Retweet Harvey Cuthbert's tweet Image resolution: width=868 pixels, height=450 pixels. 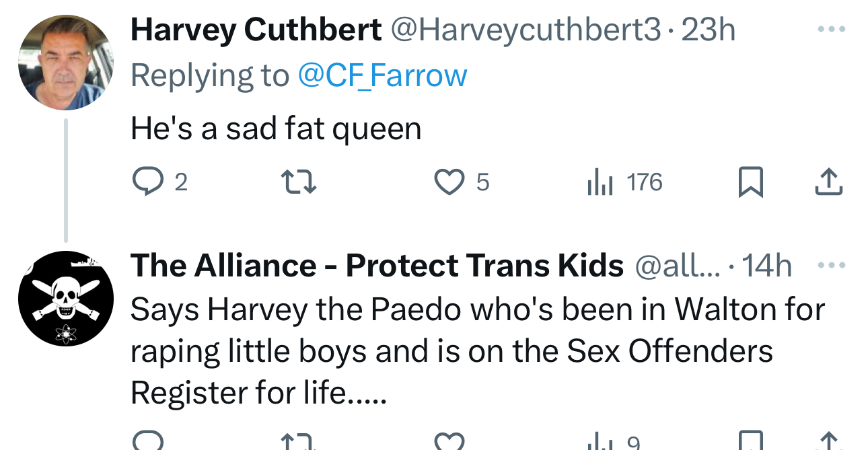[x=297, y=182]
